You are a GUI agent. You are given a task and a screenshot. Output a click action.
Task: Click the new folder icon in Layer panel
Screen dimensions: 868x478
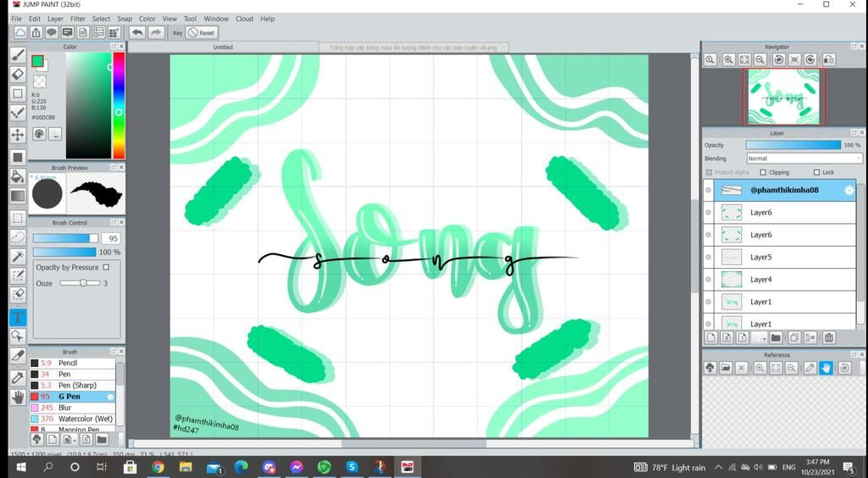(x=776, y=337)
